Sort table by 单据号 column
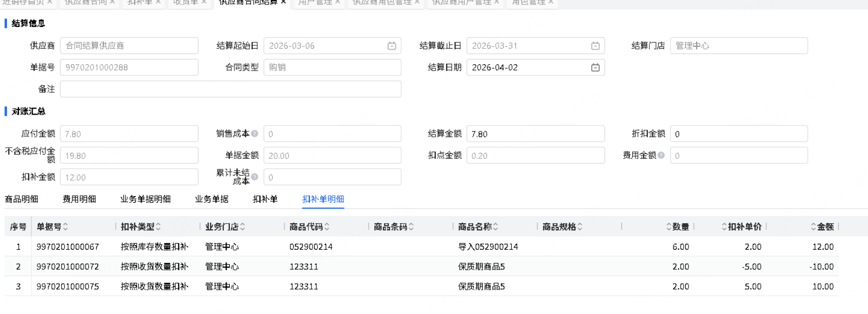Viewport: 868px width, 314px height. coord(65,227)
